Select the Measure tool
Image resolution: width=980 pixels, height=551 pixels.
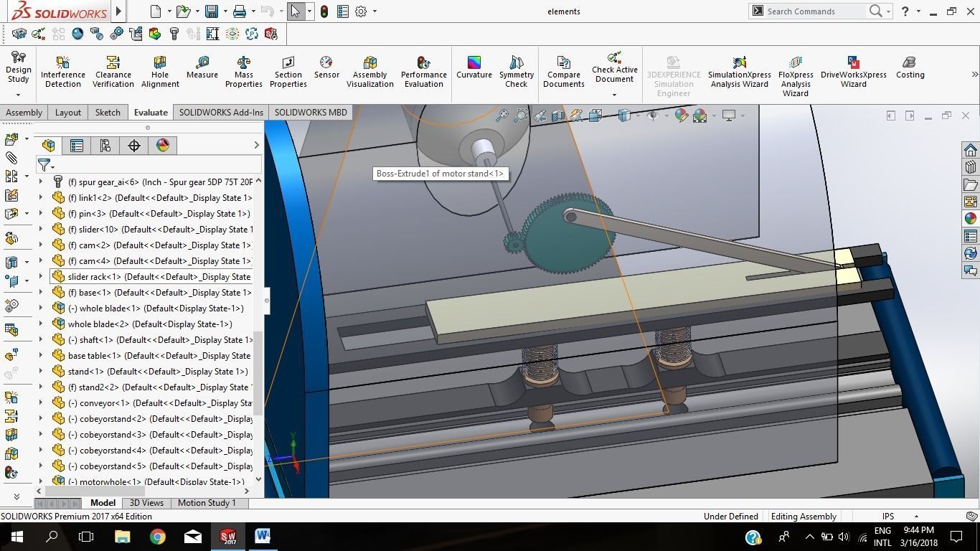point(202,67)
